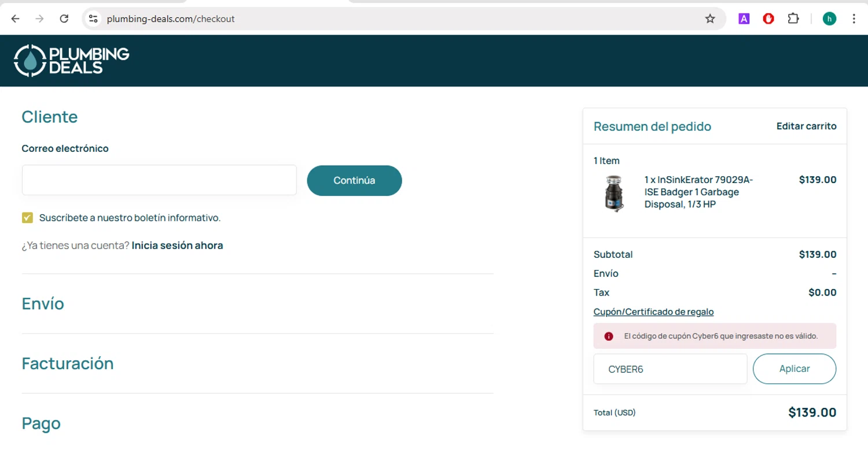Open the Chrome three-dot menu
Image resolution: width=868 pixels, height=464 pixels.
point(854,19)
